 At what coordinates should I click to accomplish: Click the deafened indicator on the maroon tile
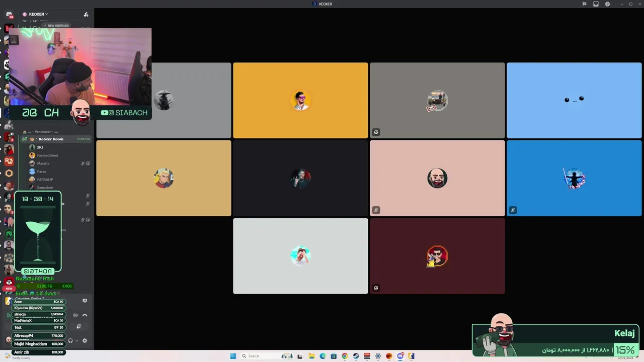pos(376,288)
